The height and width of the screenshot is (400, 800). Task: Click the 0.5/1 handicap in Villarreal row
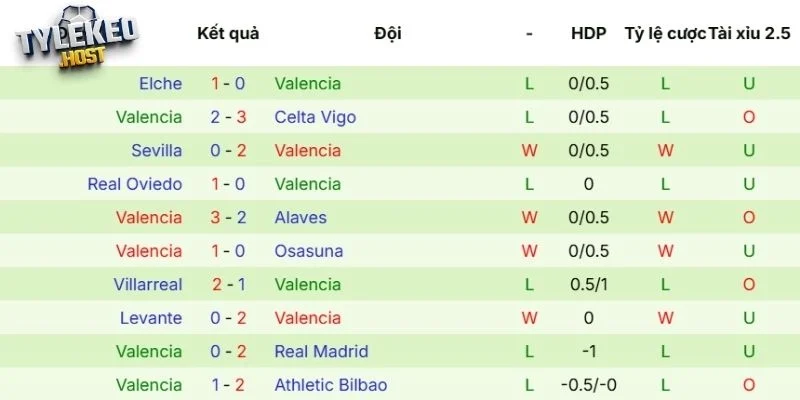[x=588, y=284]
